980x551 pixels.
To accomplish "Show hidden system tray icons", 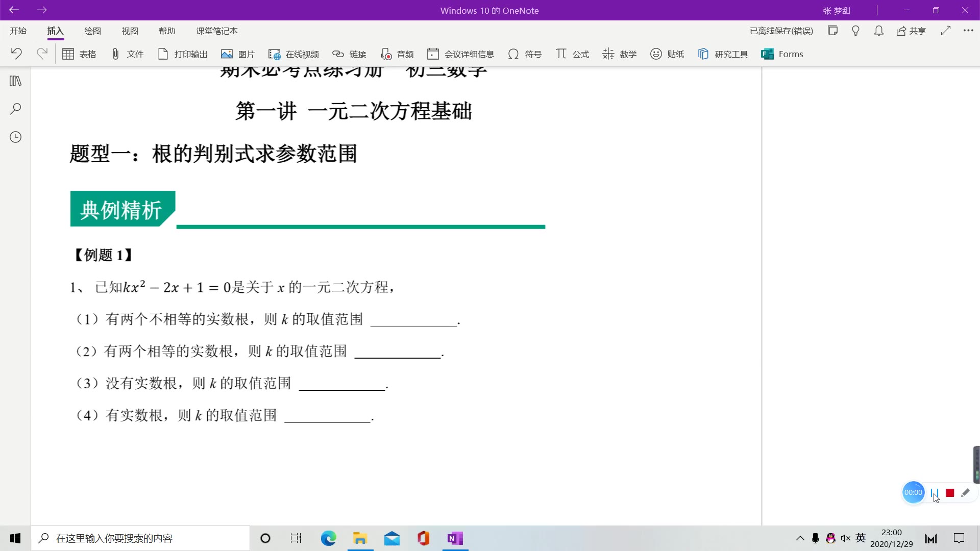I will coord(800,538).
